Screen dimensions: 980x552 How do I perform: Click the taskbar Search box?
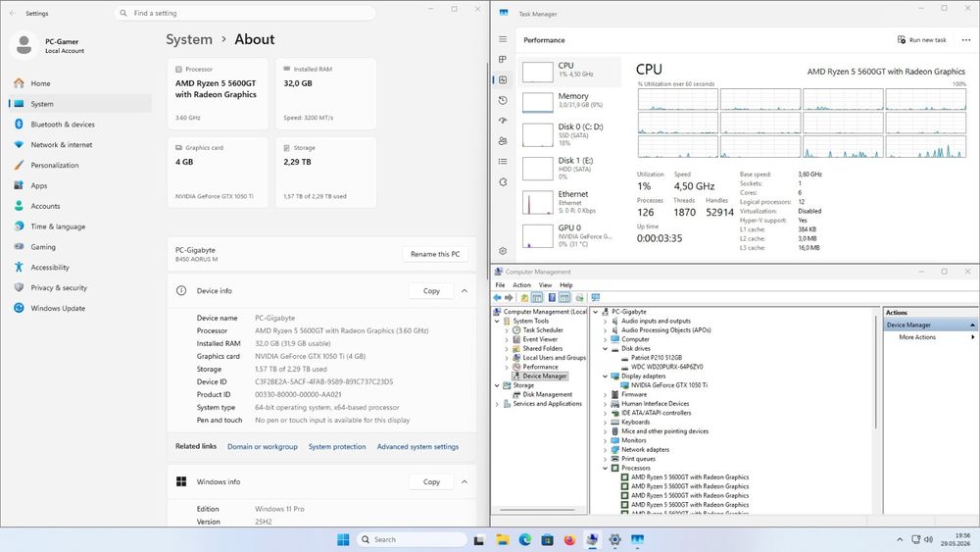tap(413, 539)
